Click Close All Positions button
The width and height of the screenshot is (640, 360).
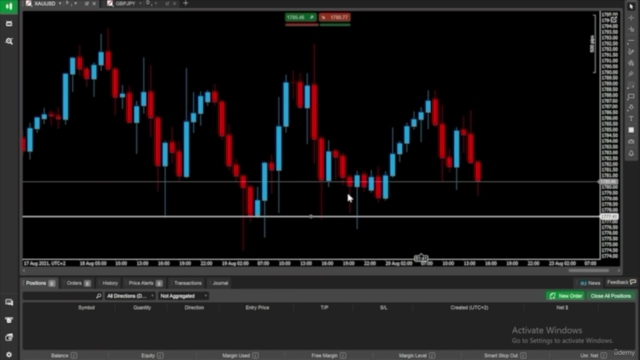tap(611, 296)
